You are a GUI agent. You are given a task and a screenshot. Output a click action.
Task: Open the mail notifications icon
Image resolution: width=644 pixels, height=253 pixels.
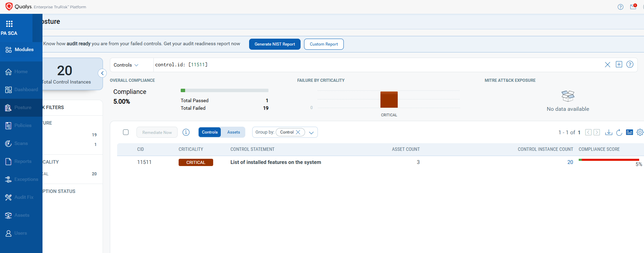[x=633, y=7]
